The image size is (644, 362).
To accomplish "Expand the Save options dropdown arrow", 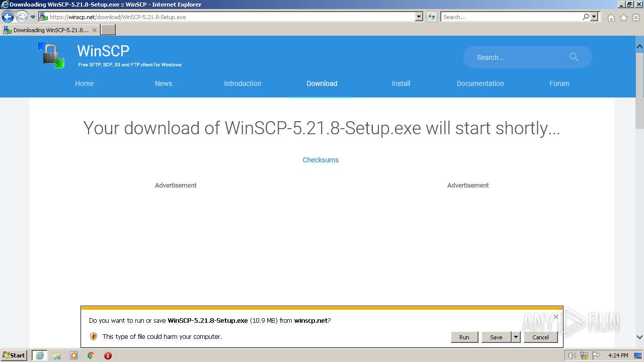I will (516, 337).
